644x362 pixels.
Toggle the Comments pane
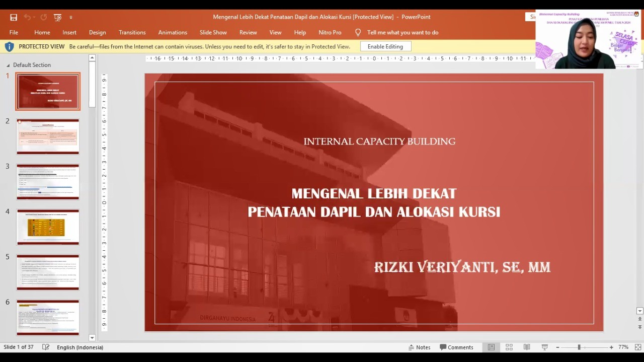(x=456, y=347)
